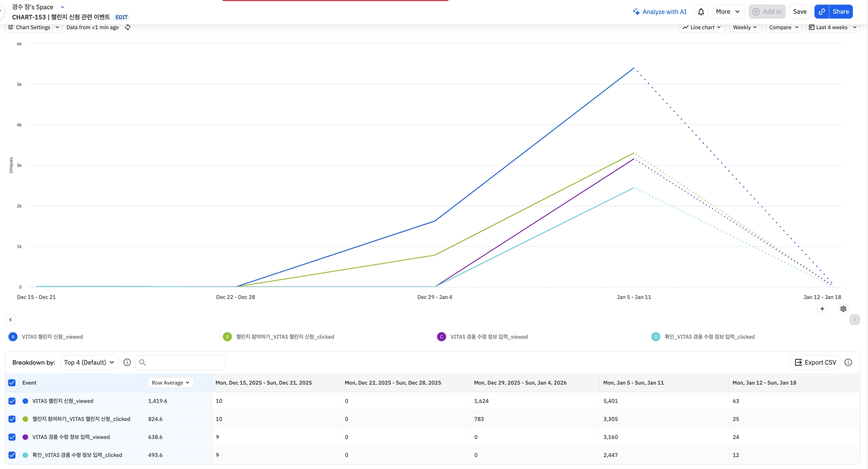Screen dimensions: 868x469
Task: Click the Export CSV info icon
Action: point(848,362)
